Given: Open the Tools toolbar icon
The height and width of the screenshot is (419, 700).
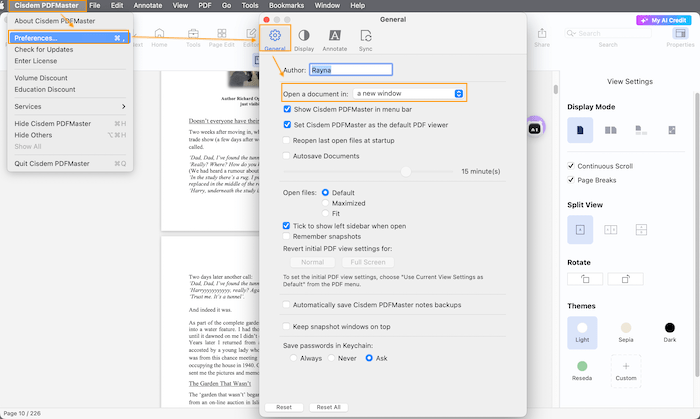Looking at the screenshot, I should tap(193, 38).
